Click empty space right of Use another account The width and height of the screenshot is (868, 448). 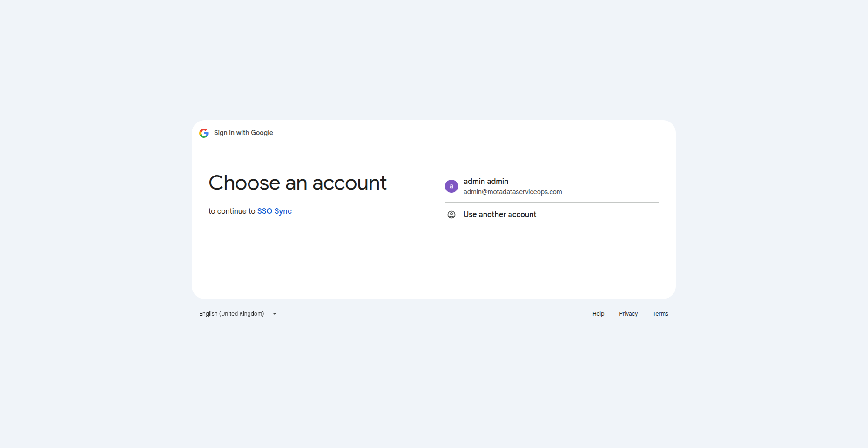click(605, 215)
